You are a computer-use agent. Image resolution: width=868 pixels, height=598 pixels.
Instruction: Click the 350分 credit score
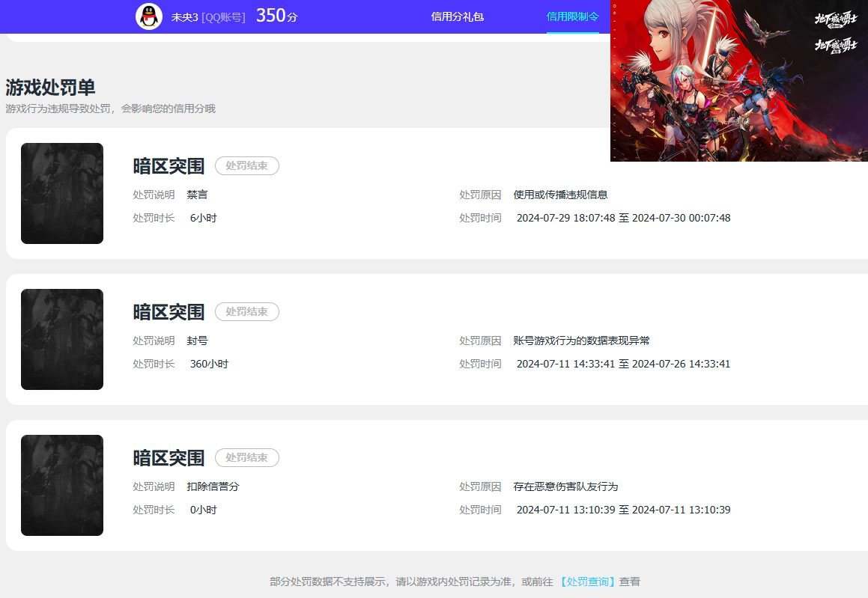(x=276, y=16)
